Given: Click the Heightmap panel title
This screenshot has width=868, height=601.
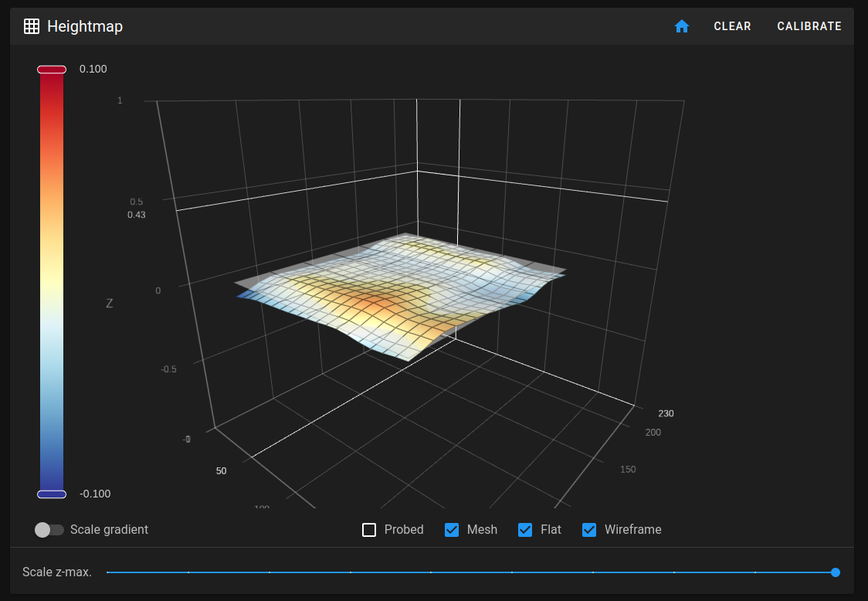Looking at the screenshot, I should [x=85, y=26].
